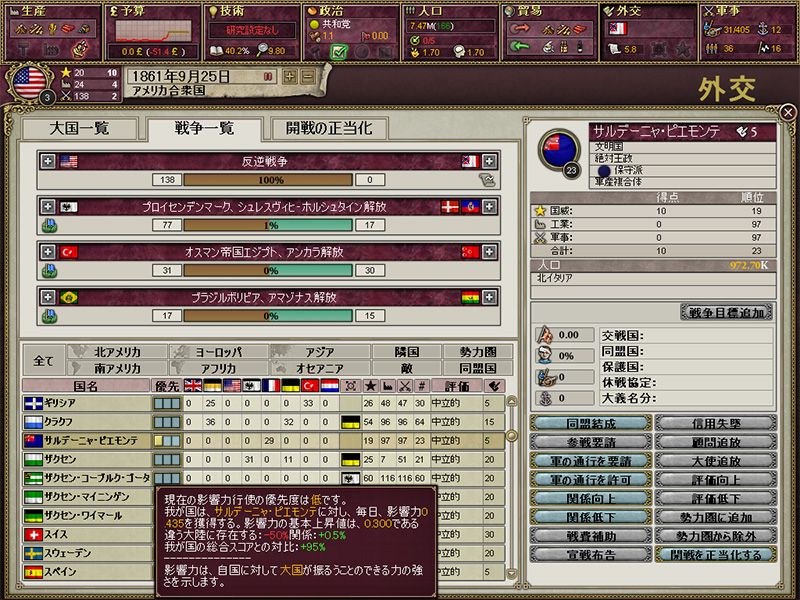Click the peace offer icon in 反逆戦争
The width and height of the screenshot is (800, 600).
(x=487, y=180)
